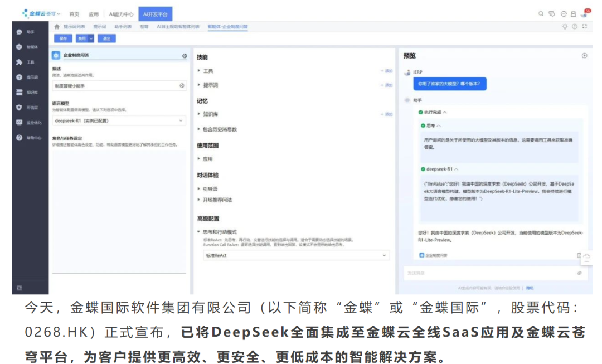
Task: Click the search magnifier icon
Action: [x=541, y=14]
